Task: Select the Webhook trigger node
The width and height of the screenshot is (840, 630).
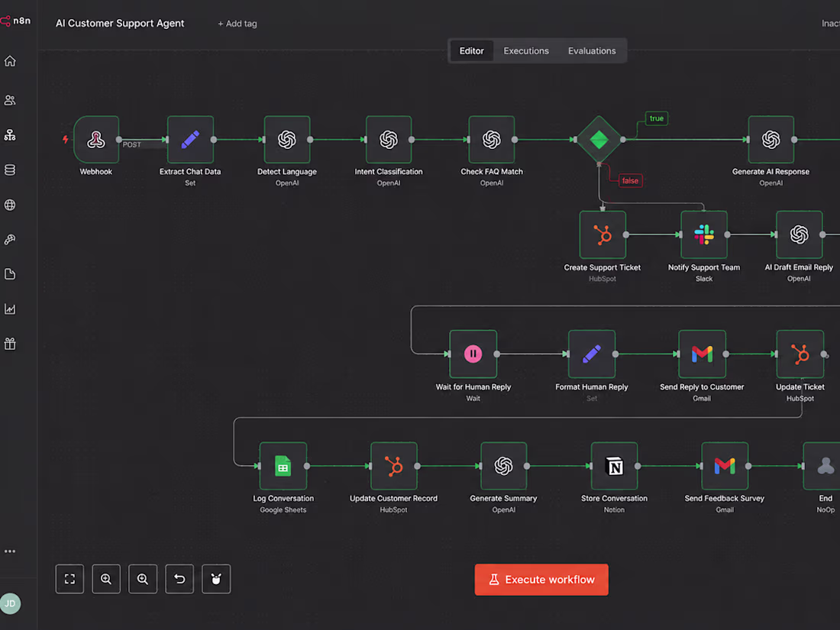Action: 96,140
